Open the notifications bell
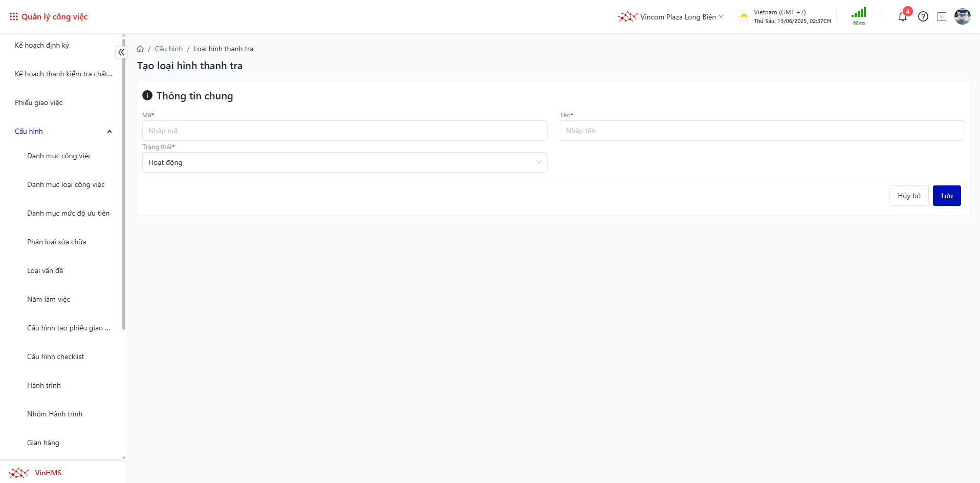This screenshot has height=483, width=980. point(903,17)
